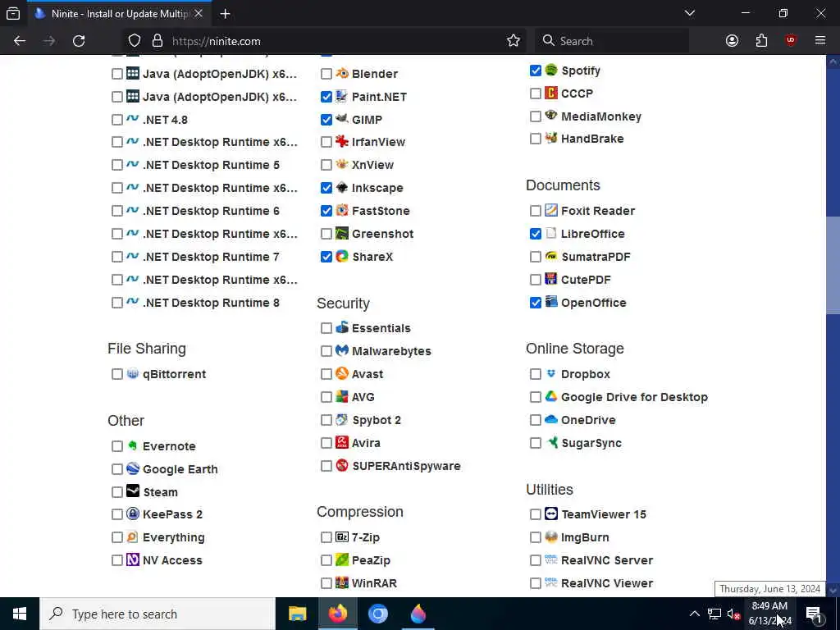This screenshot has width=840, height=630.
Task: Uncheck the GIMP checkbox
Action: point(326,120)
